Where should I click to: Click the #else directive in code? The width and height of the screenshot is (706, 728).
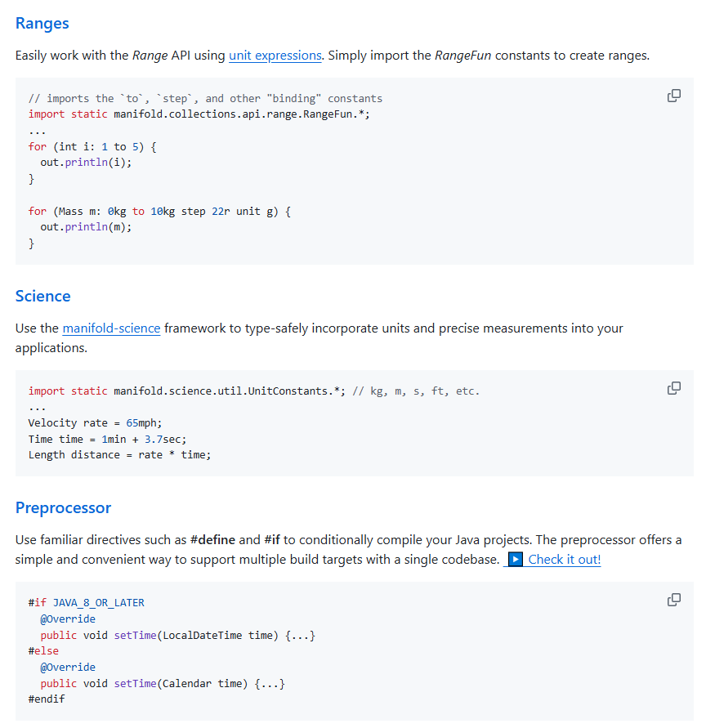pyautogui.click(x=43, y=651)
